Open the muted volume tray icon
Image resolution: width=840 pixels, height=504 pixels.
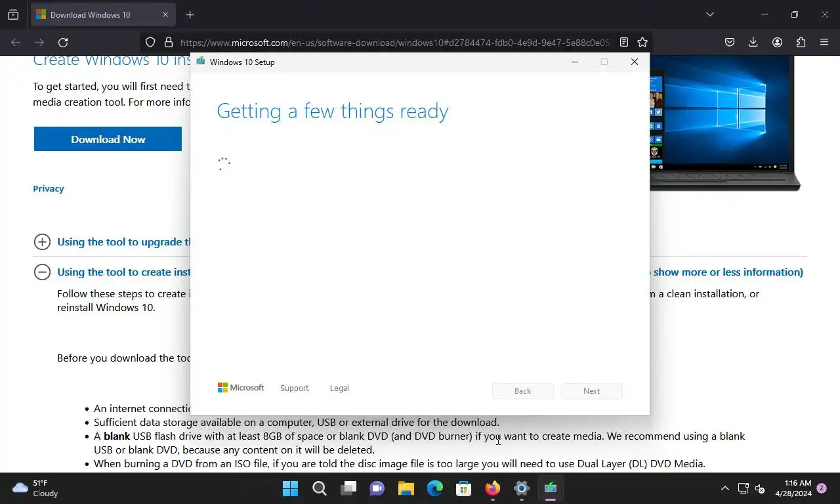pyautogui.click(x=760, y=488)
